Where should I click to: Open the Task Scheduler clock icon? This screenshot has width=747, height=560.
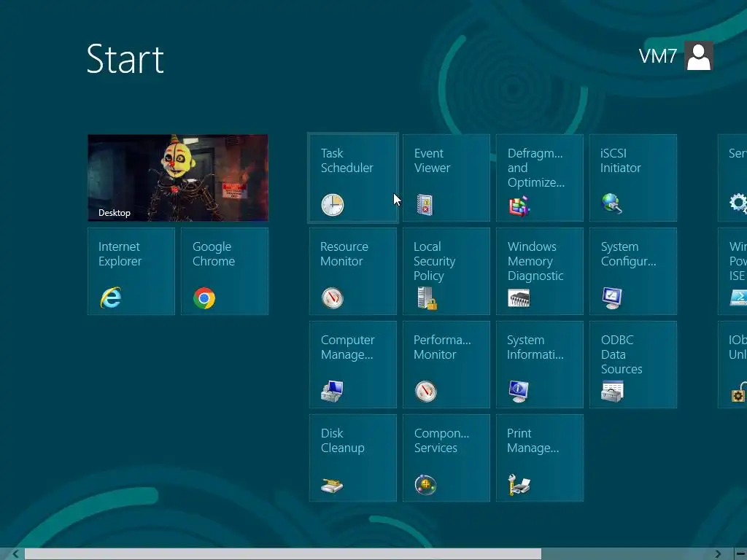(332, 205)
